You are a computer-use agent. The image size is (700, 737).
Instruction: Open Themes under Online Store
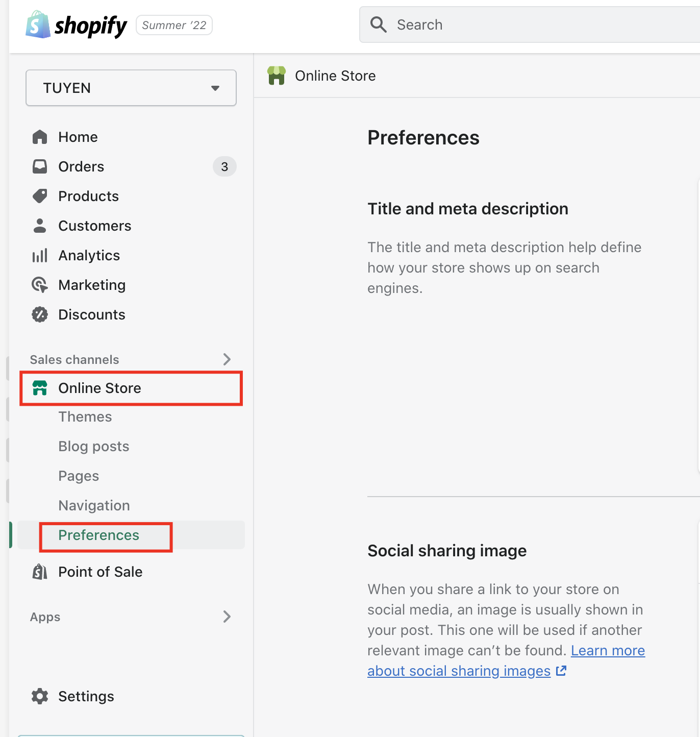pos(85,416)
